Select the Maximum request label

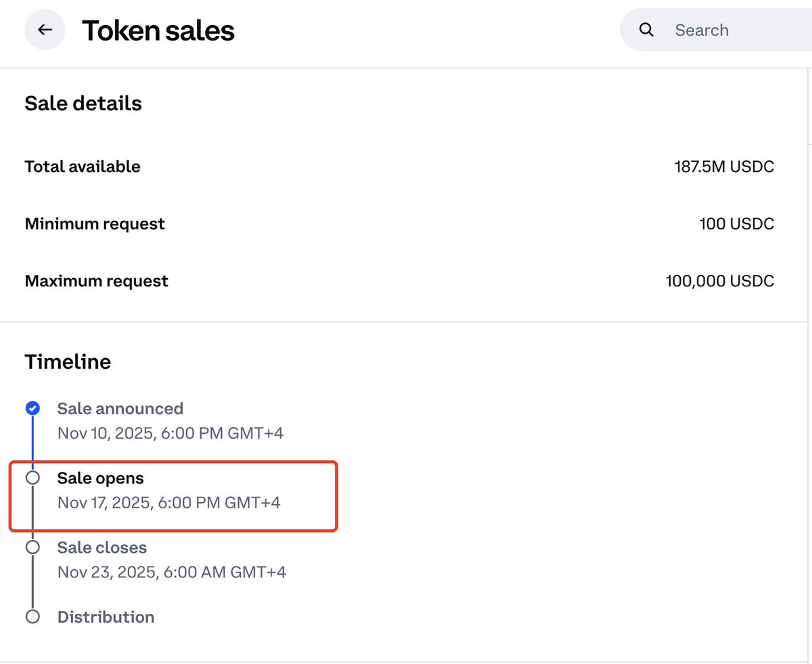(x=97, y=280)
